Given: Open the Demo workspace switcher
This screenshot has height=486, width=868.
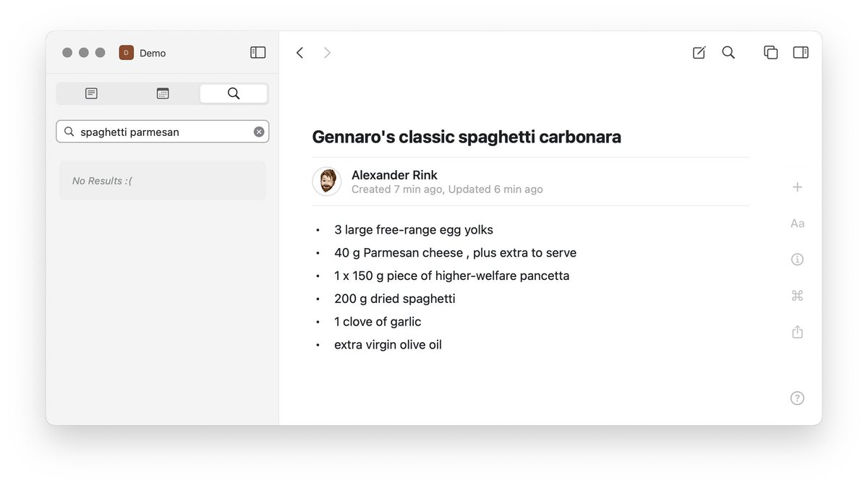Looking at the screenshot, I should click(142, 53).
